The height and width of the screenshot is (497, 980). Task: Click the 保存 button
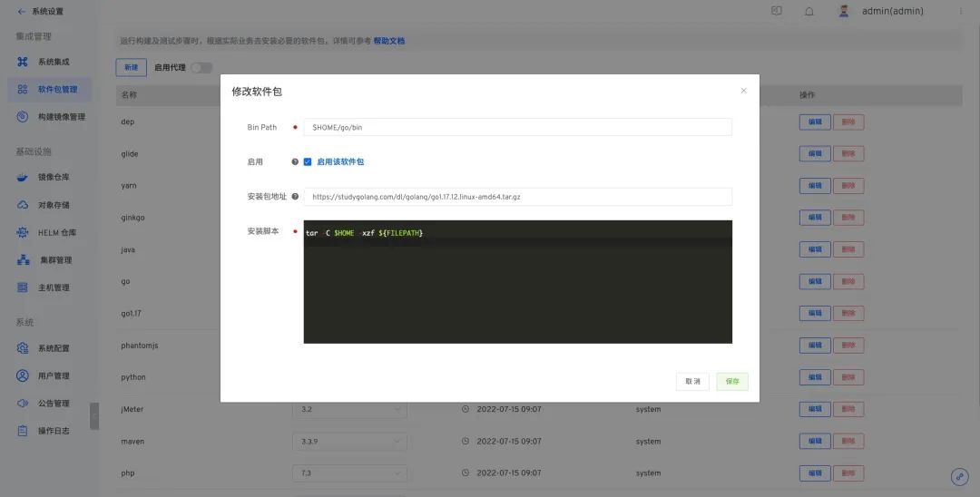(x=732, y=382)
